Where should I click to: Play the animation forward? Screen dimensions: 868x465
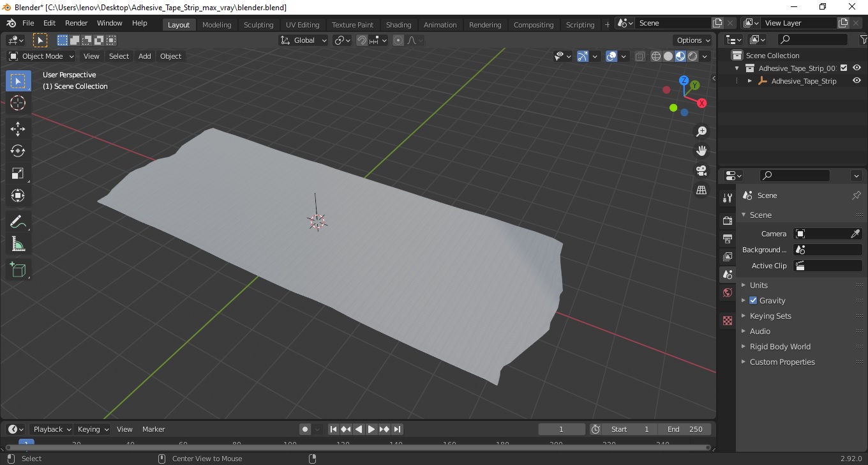coord(371,429)
